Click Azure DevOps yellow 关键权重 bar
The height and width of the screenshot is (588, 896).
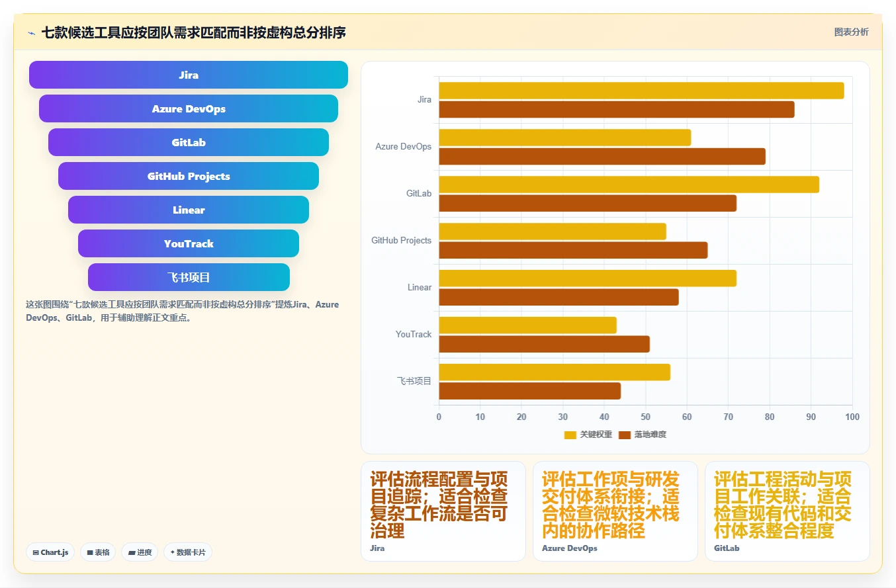[x=565, y=138]
